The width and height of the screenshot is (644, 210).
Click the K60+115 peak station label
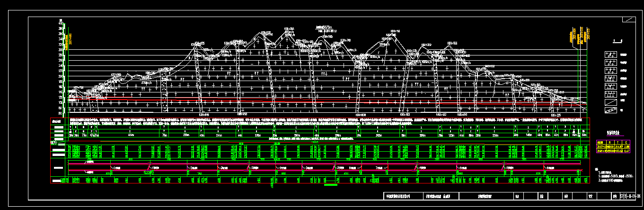point(395,31)
